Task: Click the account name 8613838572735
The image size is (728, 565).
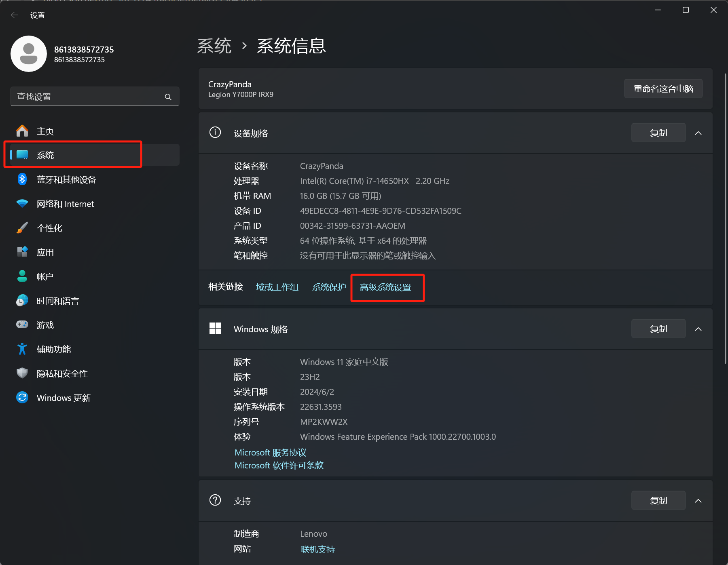Action: (84, 49)
